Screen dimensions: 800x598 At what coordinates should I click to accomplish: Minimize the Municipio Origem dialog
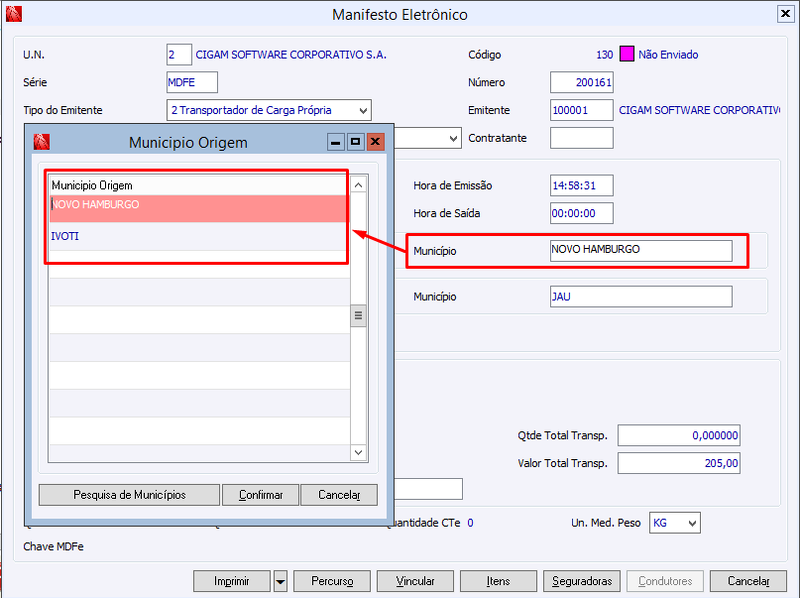click(335, 142)
